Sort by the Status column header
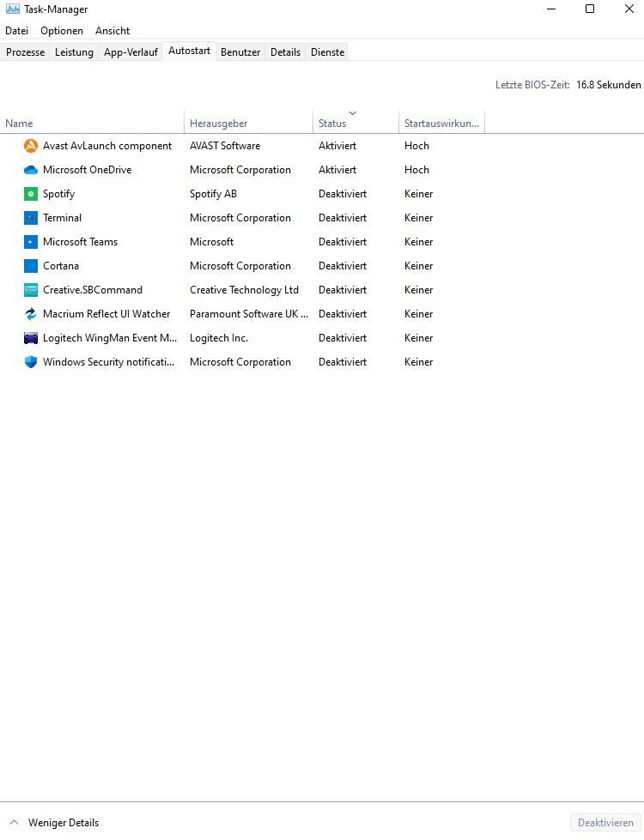 click(x=356, y=123)
